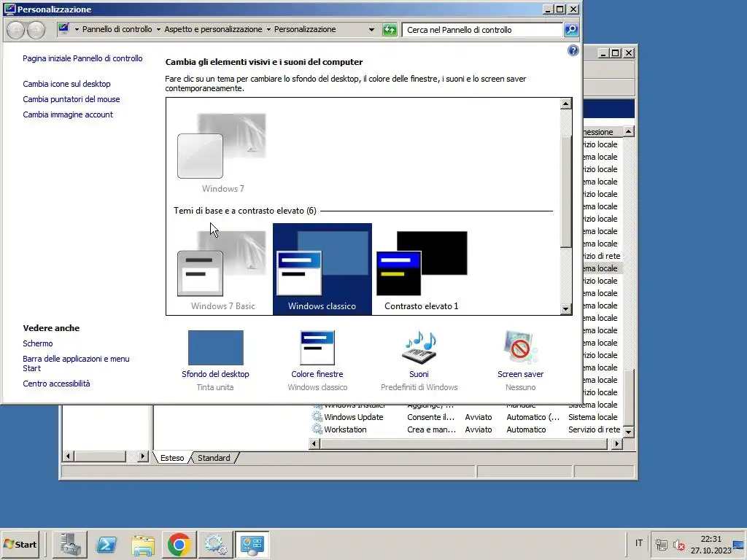Click Show desktop tray icon
The image size is (747, 560).
point(739,544)
